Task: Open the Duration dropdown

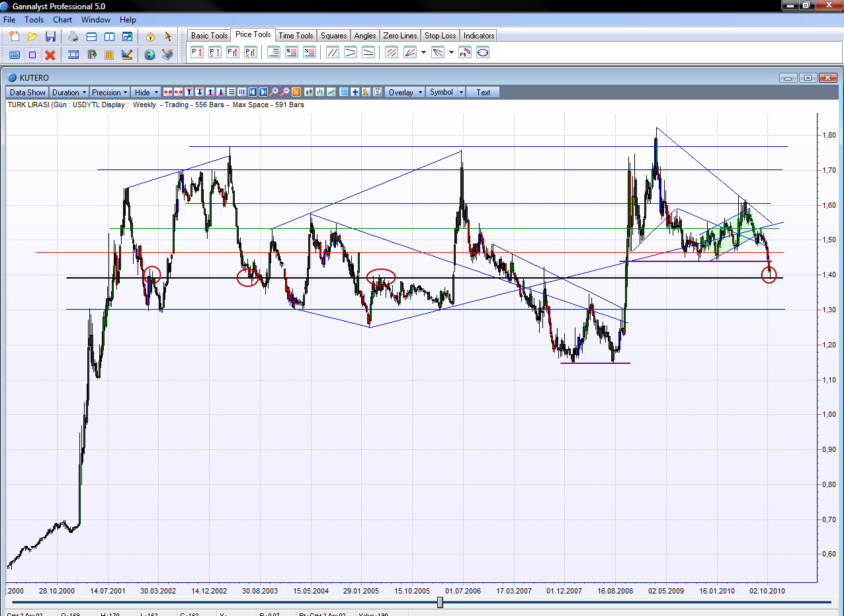Action: coord(69,93)
